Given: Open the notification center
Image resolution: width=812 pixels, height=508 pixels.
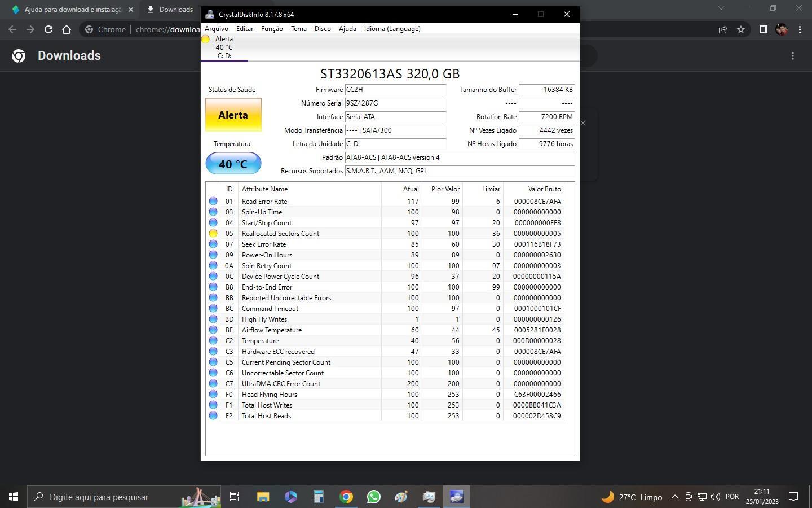Looking at the screenshot, I should click(793, 497).
